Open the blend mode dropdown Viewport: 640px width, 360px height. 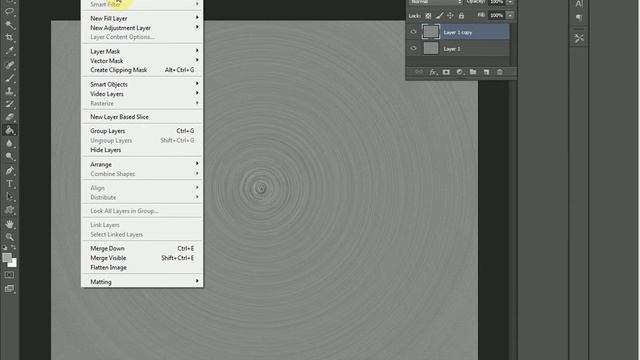point(436,2)
